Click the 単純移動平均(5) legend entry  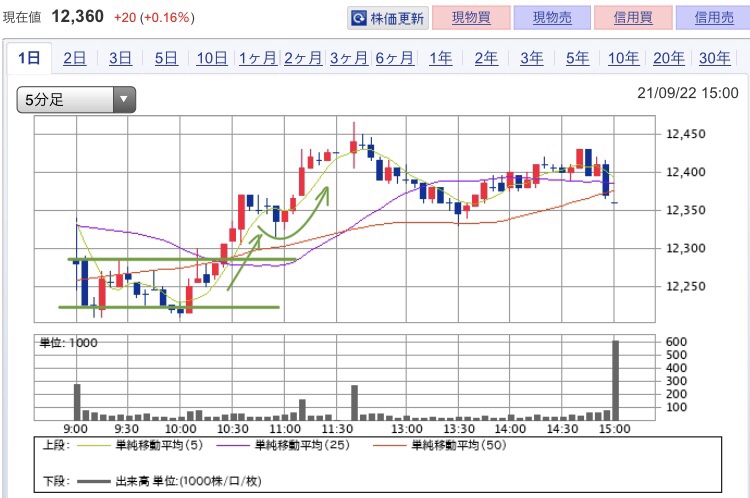point(140,445)
